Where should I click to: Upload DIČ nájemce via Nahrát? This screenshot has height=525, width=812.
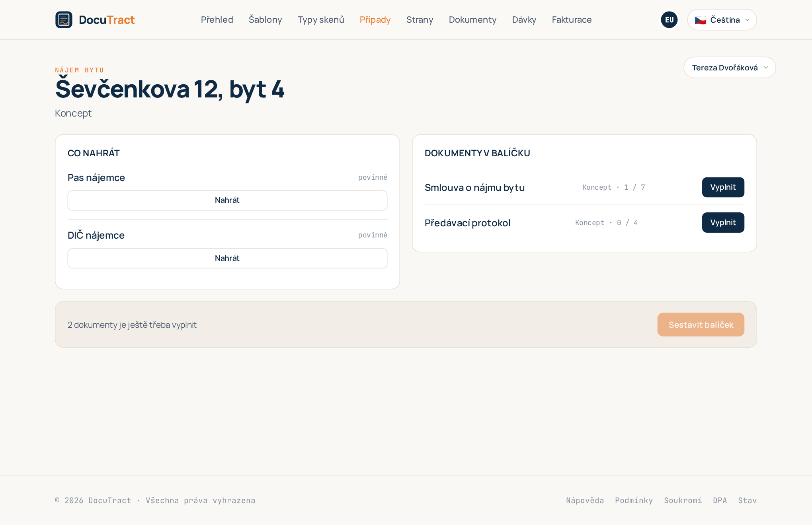click(x=227, y=258)
